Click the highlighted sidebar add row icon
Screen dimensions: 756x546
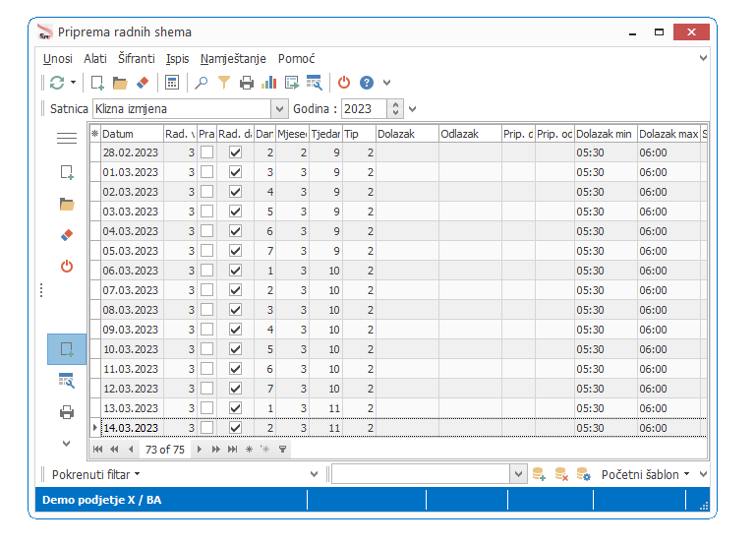(67, 349)
